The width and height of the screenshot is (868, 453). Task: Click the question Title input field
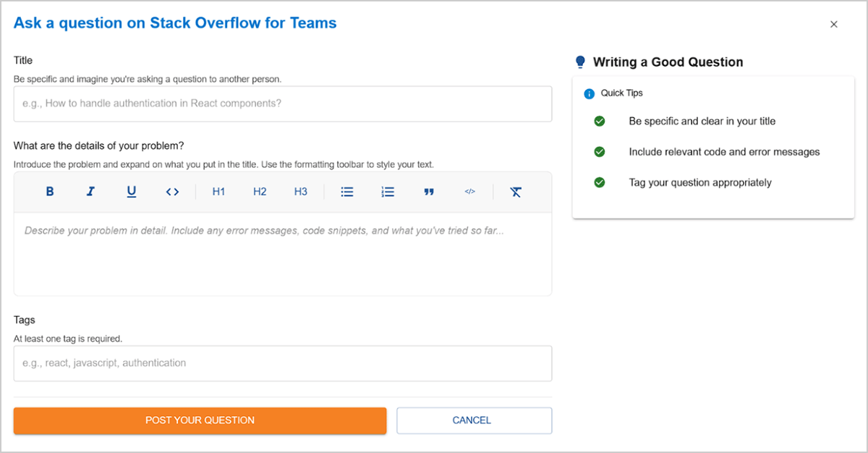[282, 103]
